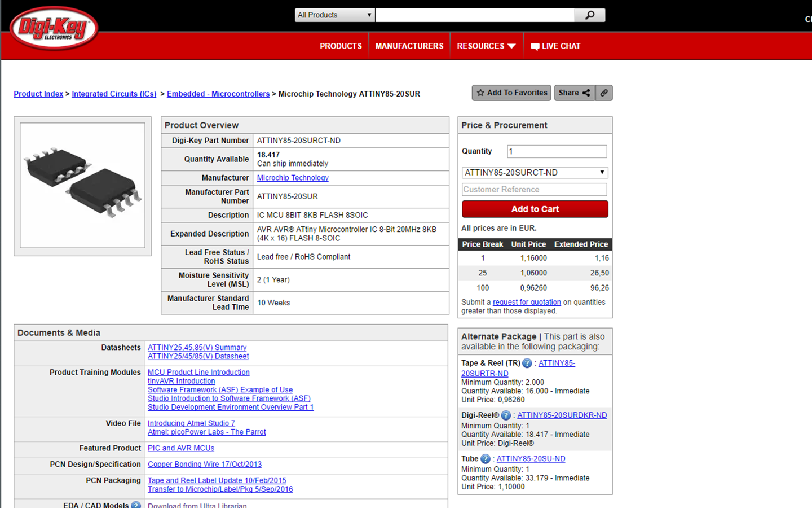Screen dimensions: 812x508
Task: Select the 18.417 quantity available value
Action: [268, 155]
